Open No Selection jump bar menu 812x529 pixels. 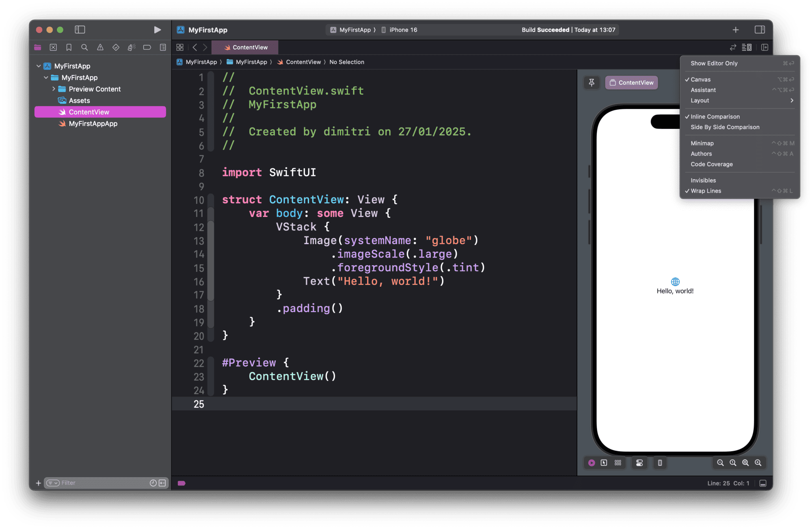coord(347,62)
